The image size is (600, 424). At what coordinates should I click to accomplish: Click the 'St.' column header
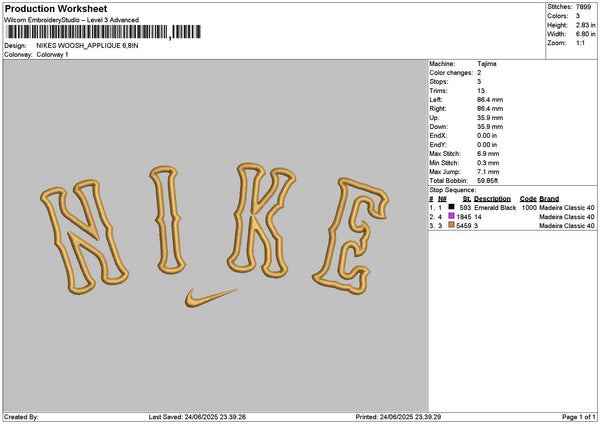coord(467,199)
